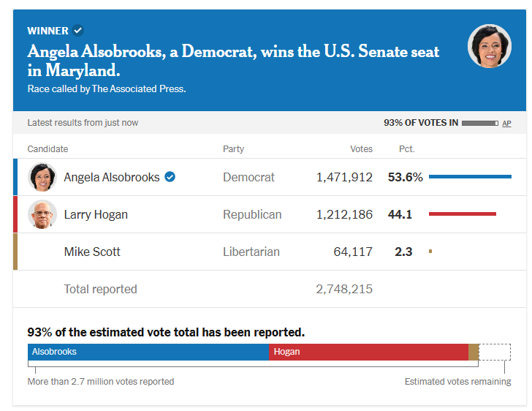This screenshot has height=411, width=532.
Task: Click the 93% votes-in progress meter
Action: (x=479, y=123)
